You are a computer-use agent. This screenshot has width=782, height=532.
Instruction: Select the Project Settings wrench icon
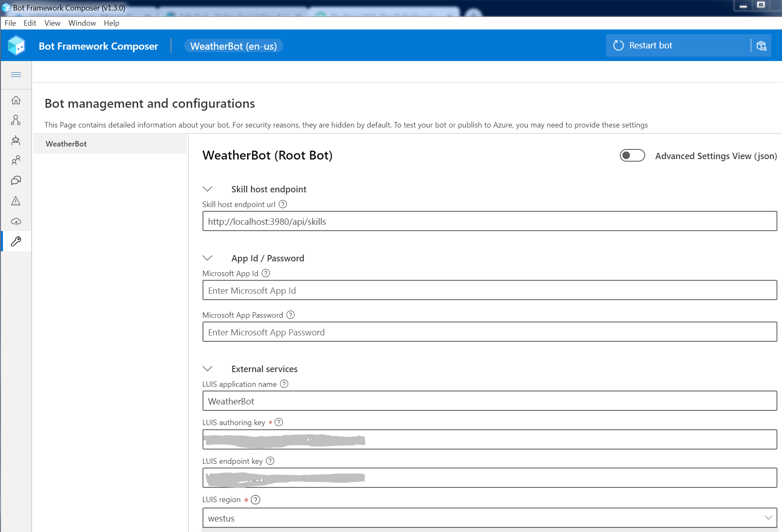(16, 241)
